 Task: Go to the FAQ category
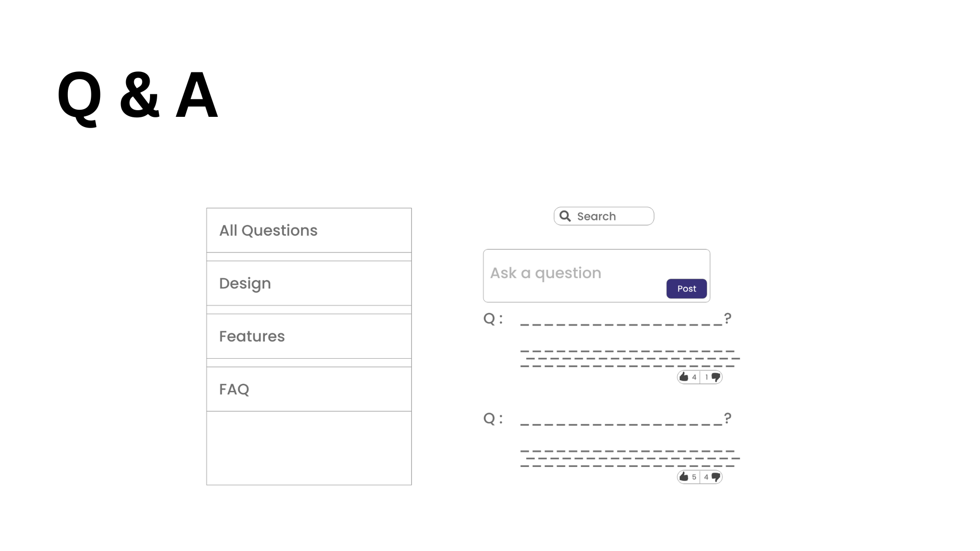[309, 389]
